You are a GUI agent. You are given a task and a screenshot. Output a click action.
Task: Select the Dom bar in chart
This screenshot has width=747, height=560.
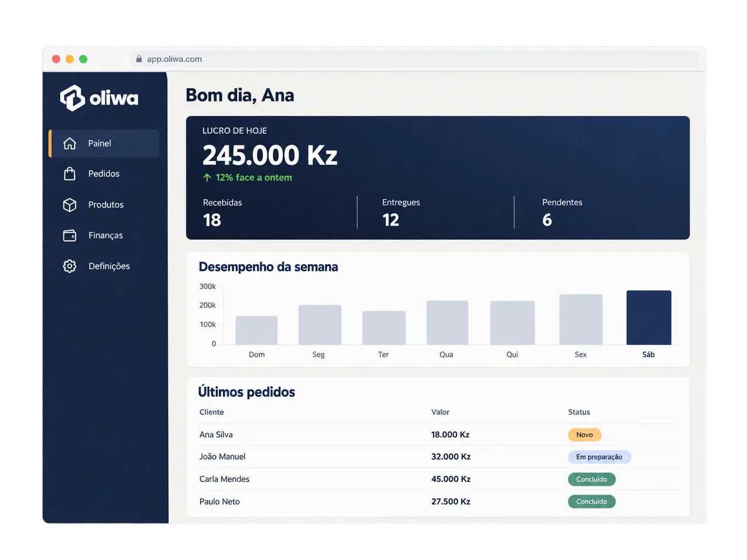click(256, 331)
